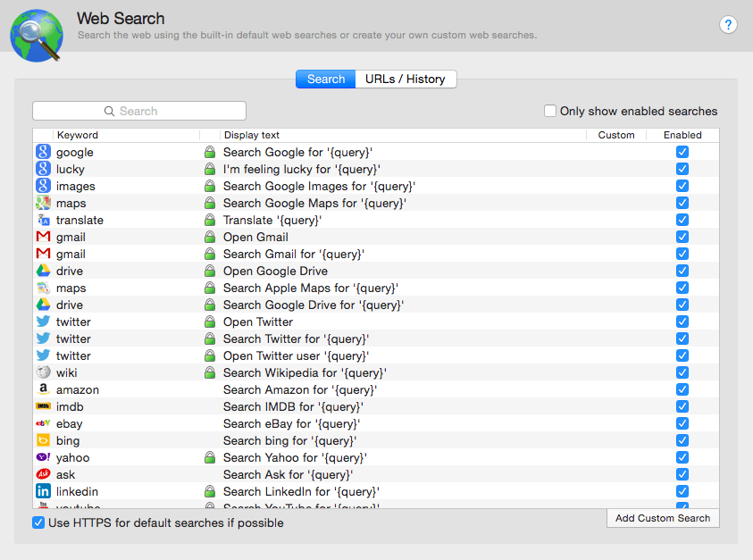This screenshot has width=753, height=560.
Task: Disable the Enabled checkbox for 'yahoo'
Action: pyautogui.click(x=682, y=457)
